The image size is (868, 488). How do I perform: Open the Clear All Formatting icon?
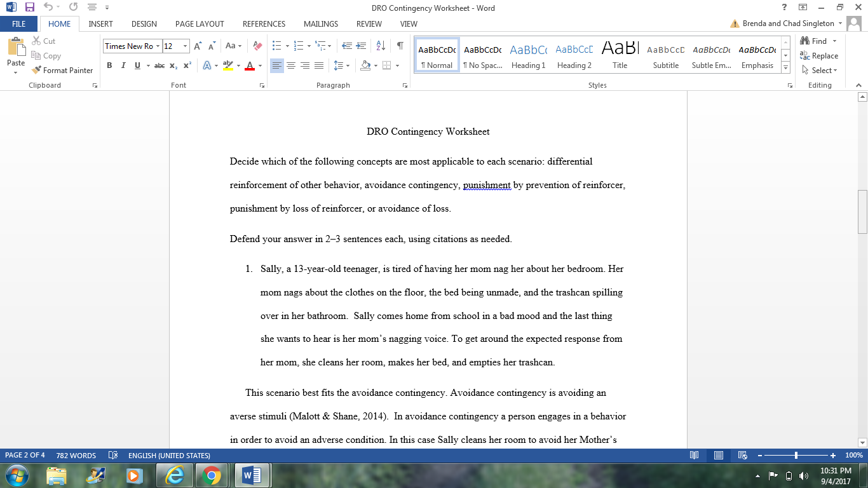coord(256,46)
